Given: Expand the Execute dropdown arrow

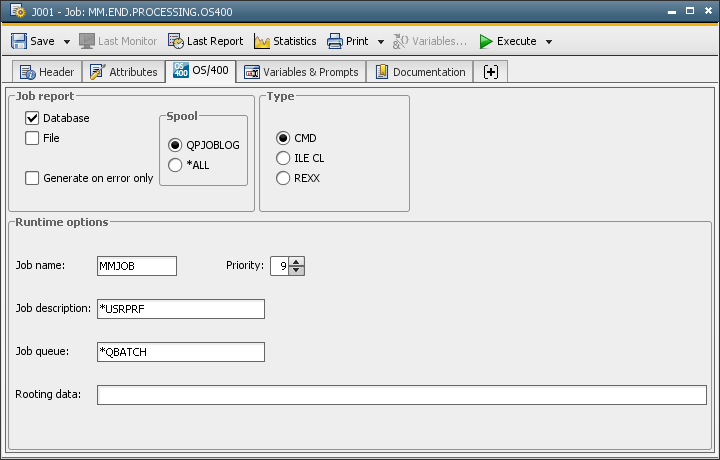Looking at the screenshot, I should click(x=549, y=42).
